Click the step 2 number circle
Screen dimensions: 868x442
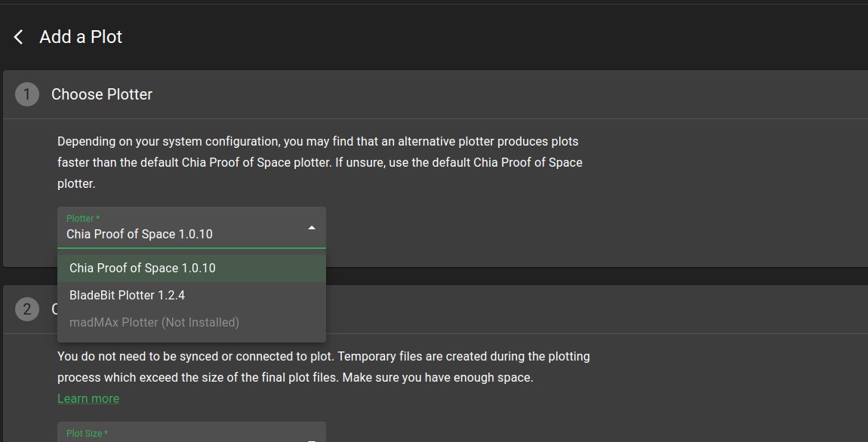point(27,309)
